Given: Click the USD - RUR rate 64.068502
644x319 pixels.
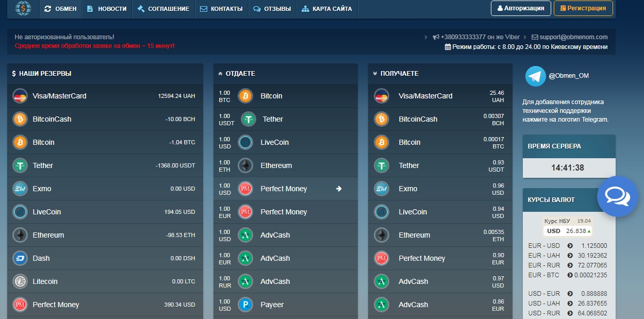Looking at the screenshot, I should [x=592, y=313].
